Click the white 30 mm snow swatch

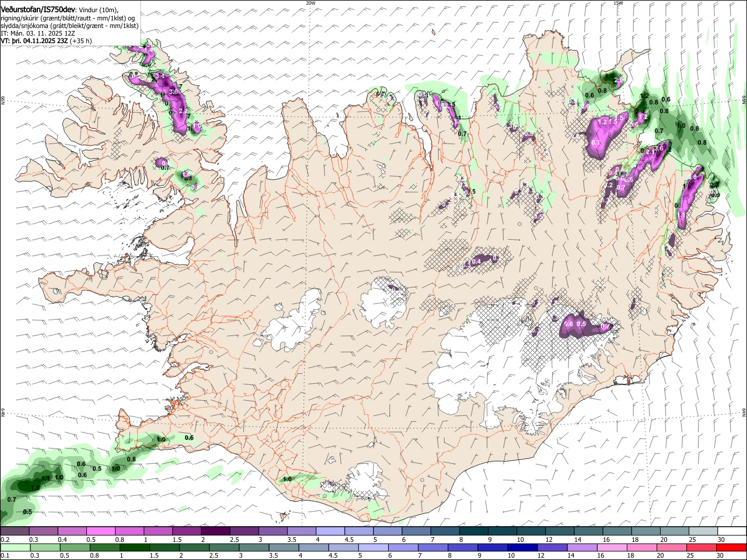(x=732, y=531)
